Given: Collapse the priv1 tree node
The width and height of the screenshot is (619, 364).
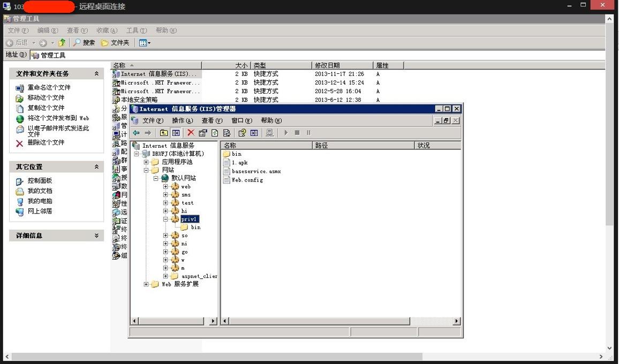Looking at the screenshot, I should click(166, 219).
